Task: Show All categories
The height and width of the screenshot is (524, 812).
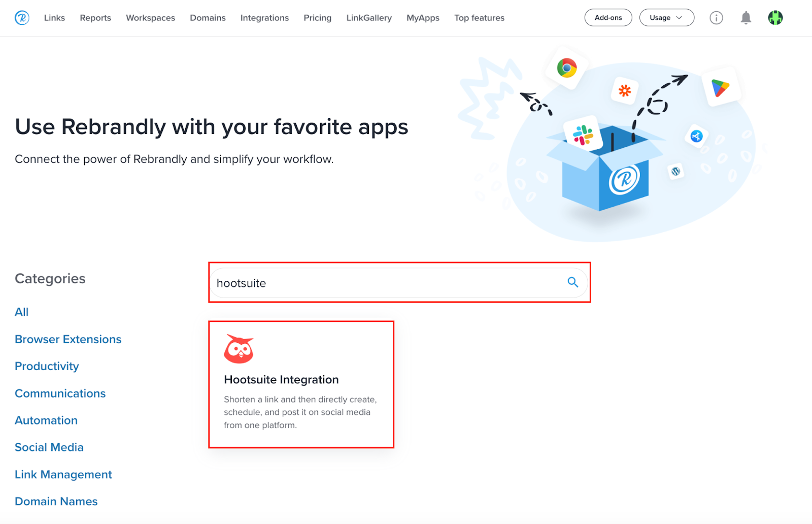Action: 22,312
